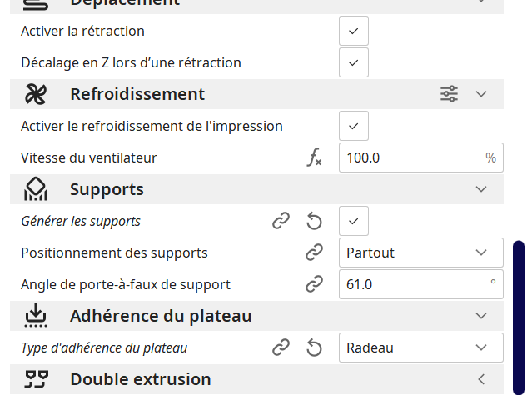The width and height of the screenshot is (532, 395).
Task: Uncheck Activer le refroidissement de l'impression
Action: coord(354,126)
